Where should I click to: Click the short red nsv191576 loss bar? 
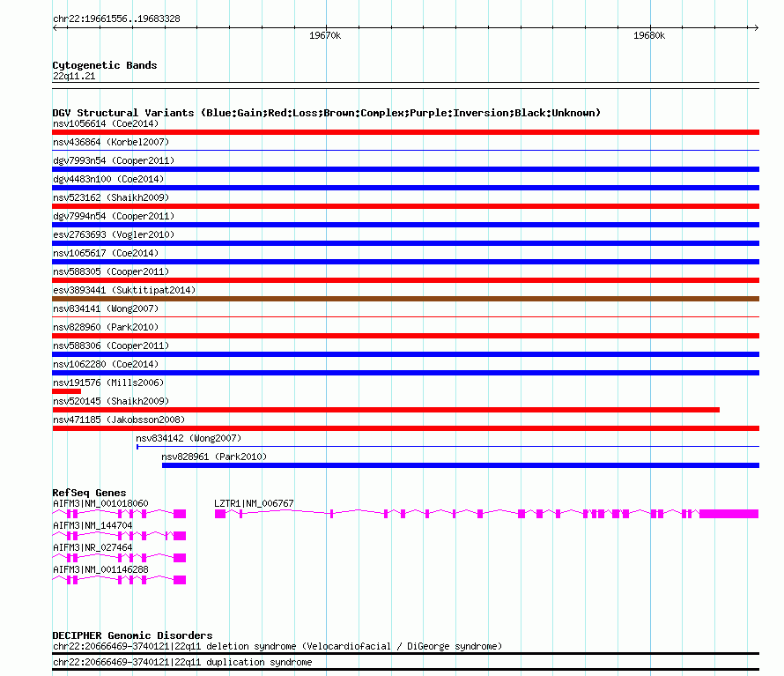[x=66, y=391]
